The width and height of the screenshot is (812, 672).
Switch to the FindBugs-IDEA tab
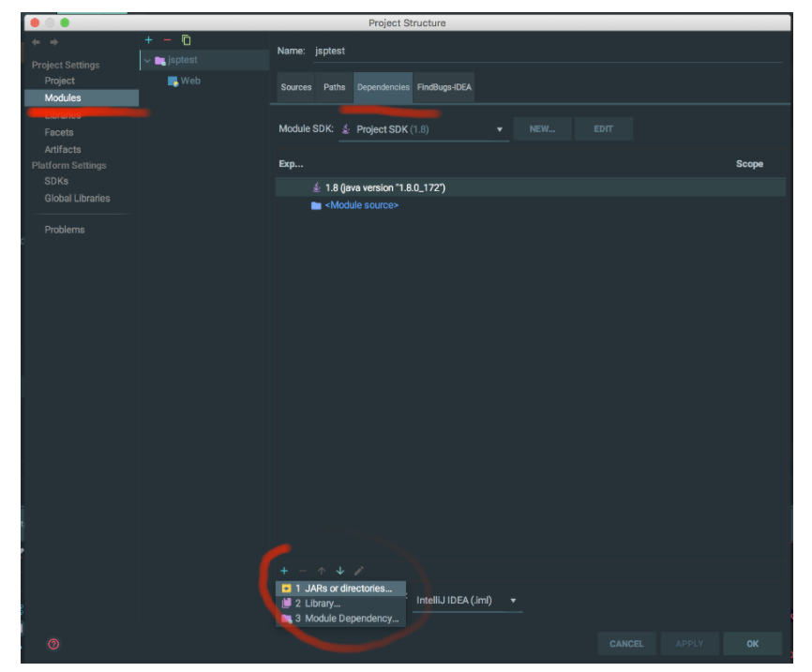point(444,87)
